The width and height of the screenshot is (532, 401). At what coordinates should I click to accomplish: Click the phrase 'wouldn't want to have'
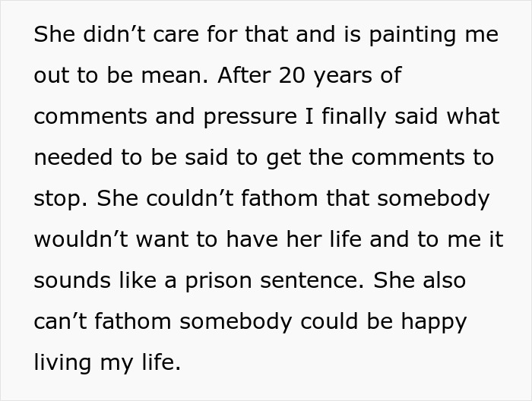(x=156, y=239)
